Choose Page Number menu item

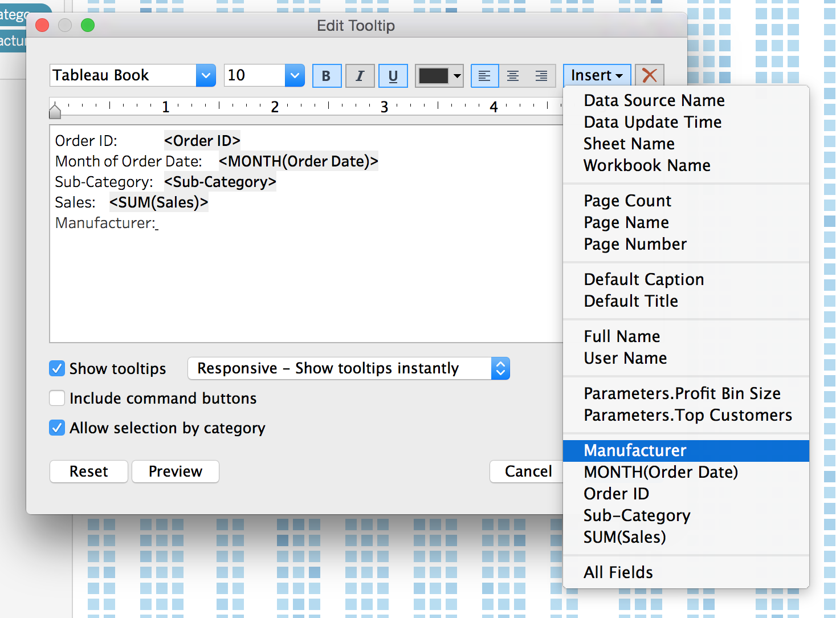click(x=686, y=244)
